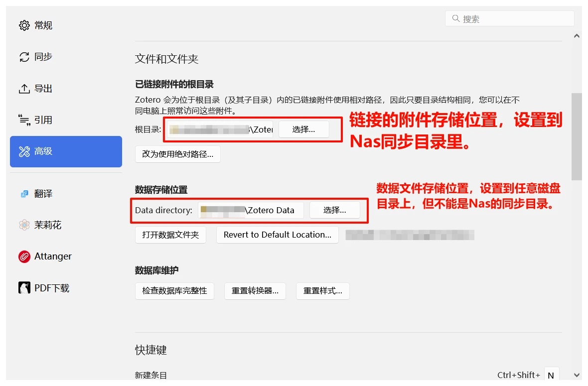
Task: Click the 文件和文件夹 section heading
Action: [x=166, y=59]
